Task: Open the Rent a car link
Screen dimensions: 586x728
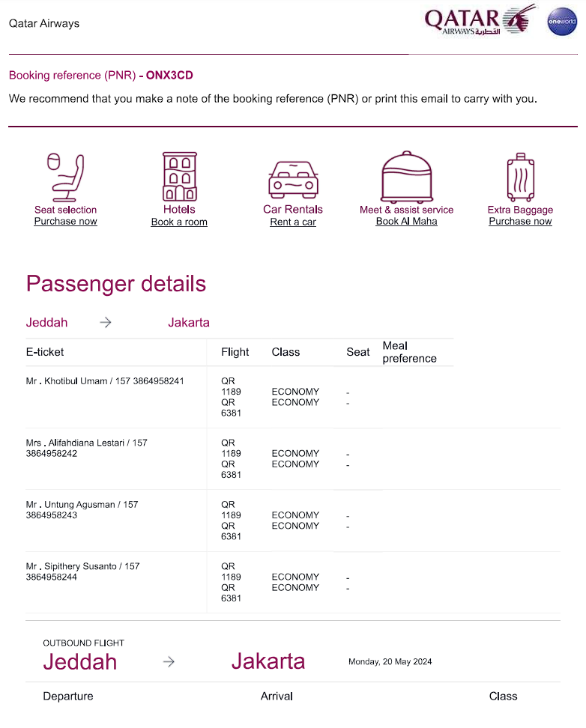Action: [293, 222]
